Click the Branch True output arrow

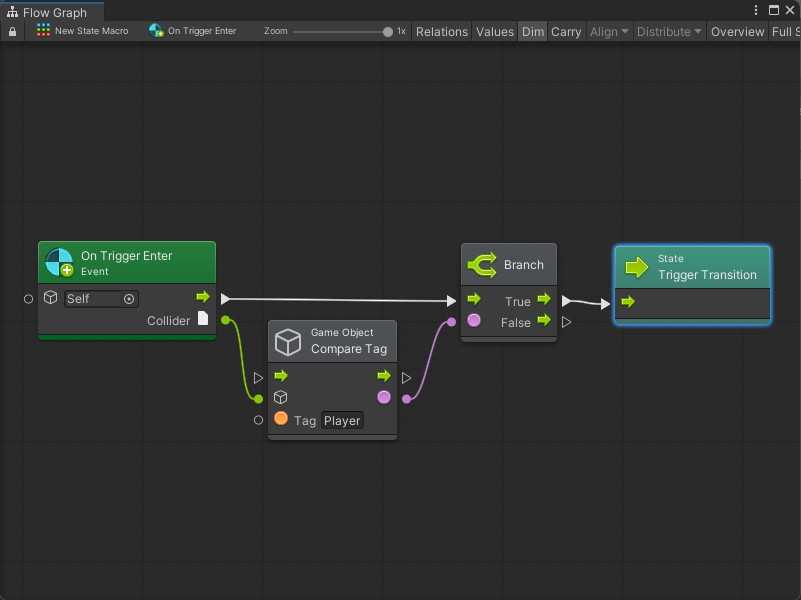click(543, 299)
